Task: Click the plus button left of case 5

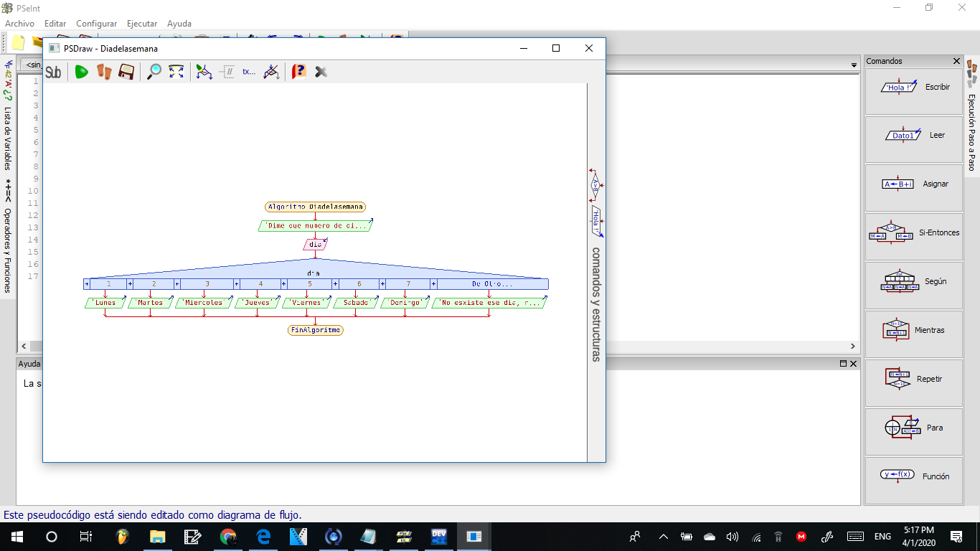Action: (x=284, y=284)
